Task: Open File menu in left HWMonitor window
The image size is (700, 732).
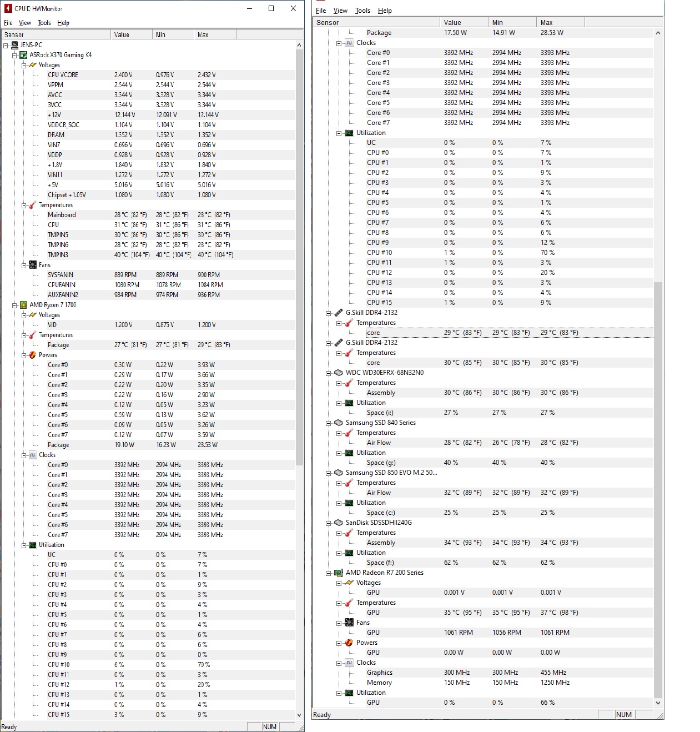Action: click(x=8, y=23)
